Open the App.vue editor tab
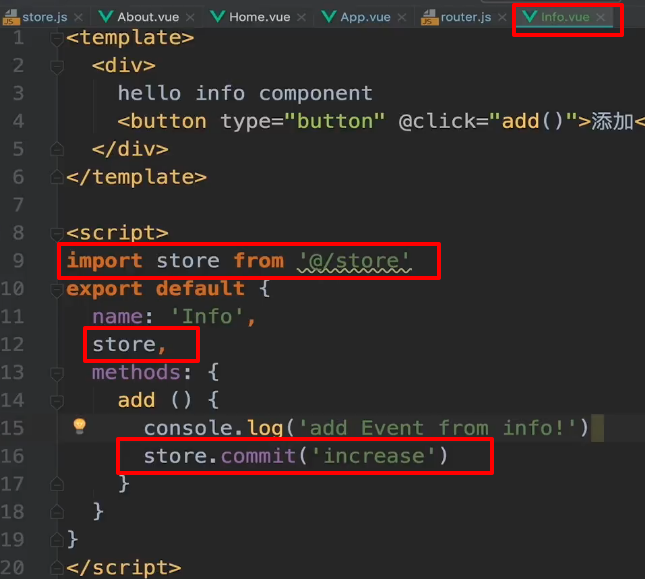645x579 pixels. pyautogui.click(x=365, y=17)
